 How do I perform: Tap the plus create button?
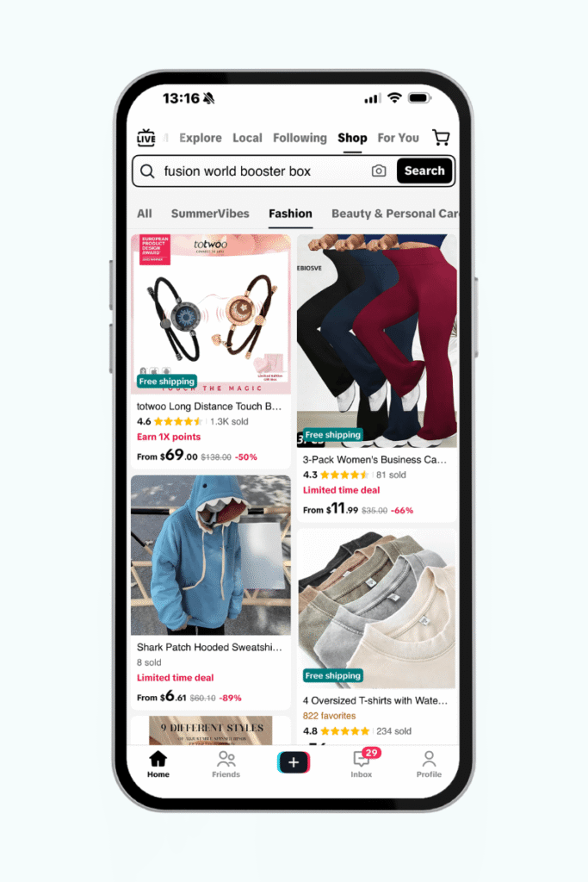294,762
